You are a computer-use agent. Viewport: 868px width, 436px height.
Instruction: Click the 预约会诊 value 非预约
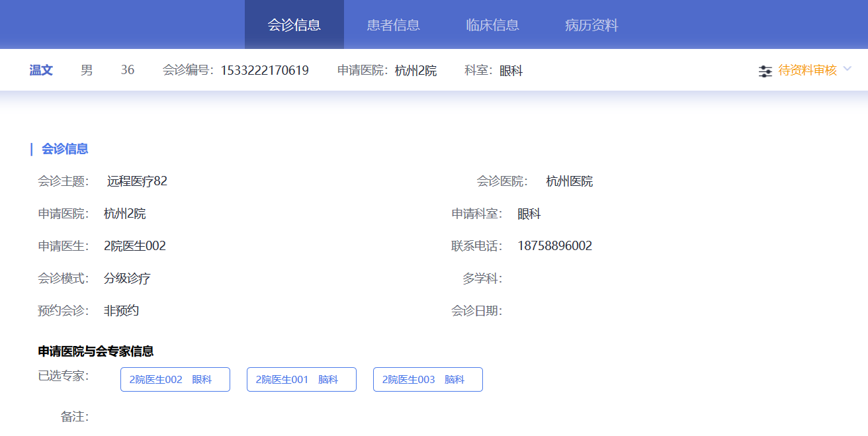121,311
